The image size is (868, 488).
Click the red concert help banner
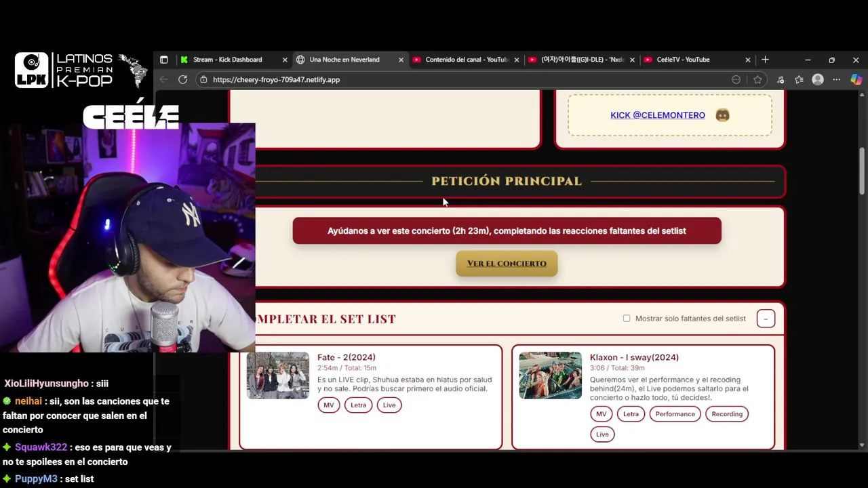pos(507,230)
